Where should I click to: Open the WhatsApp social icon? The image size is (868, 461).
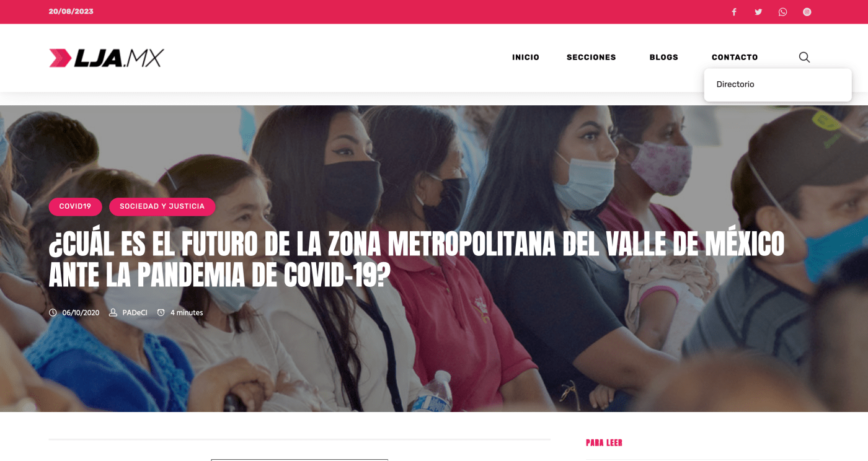[782, 12]
